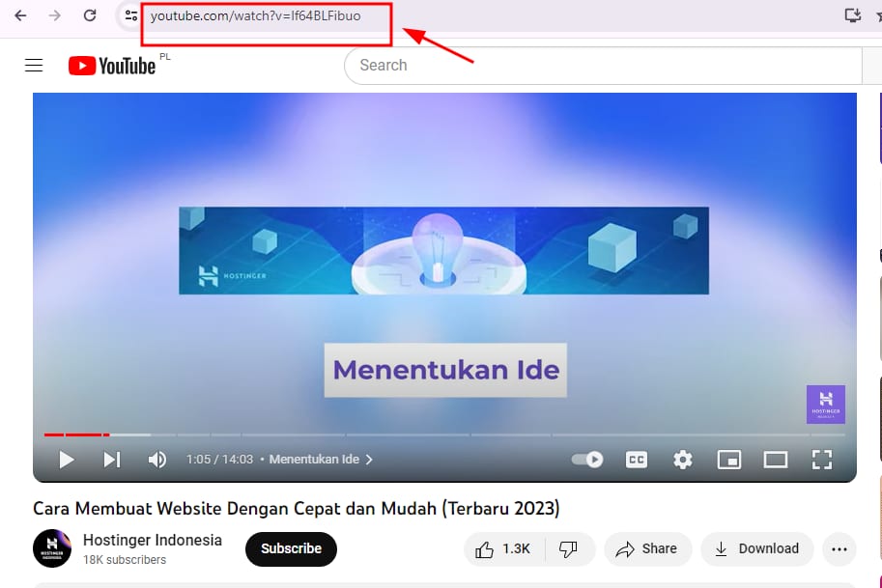Open the YouTube hamburger guide menu
The width and height of the screenshot is (882, 588).
tap(34, 66)
